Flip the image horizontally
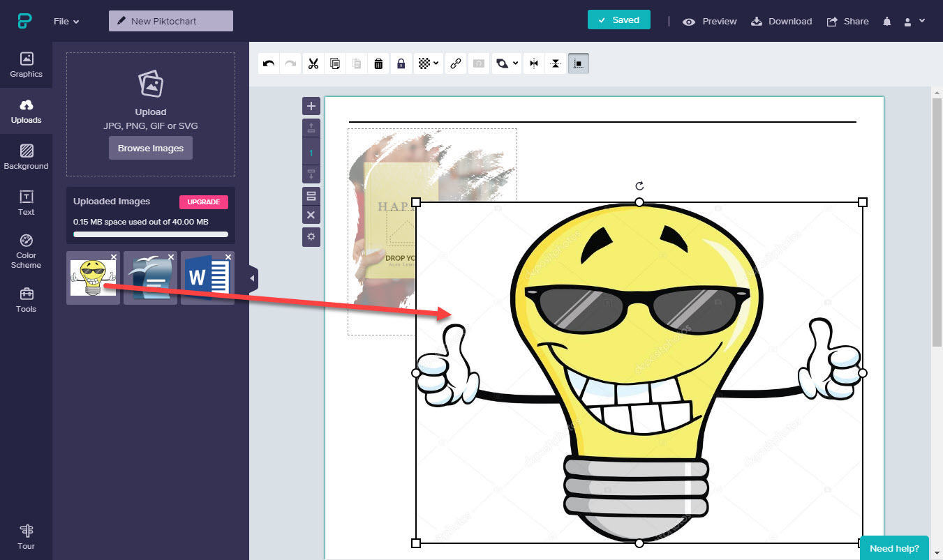This screenshot has width=943, height=560. point(534,63)
